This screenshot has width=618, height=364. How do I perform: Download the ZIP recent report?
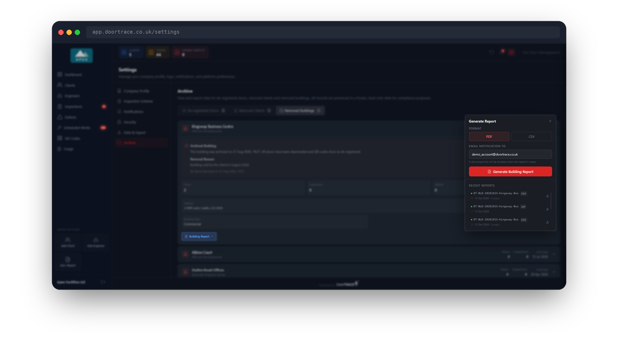[547, 209]
